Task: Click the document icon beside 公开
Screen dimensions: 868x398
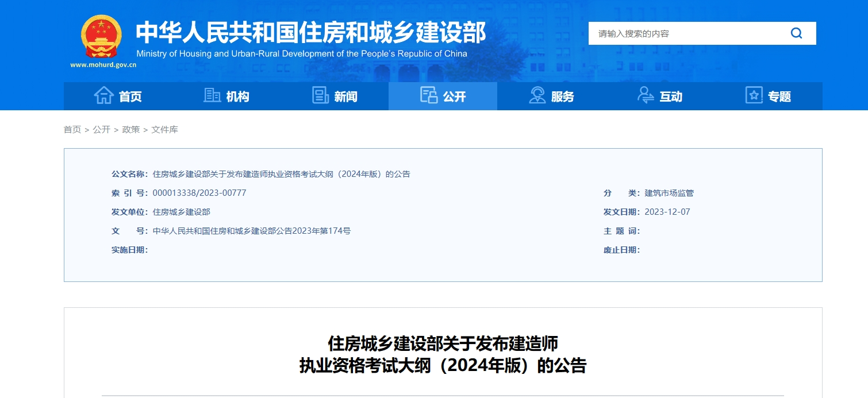Action: (429, 95)
